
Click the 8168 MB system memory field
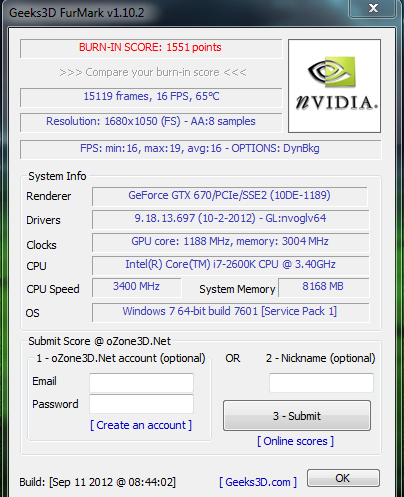(324, 287)
